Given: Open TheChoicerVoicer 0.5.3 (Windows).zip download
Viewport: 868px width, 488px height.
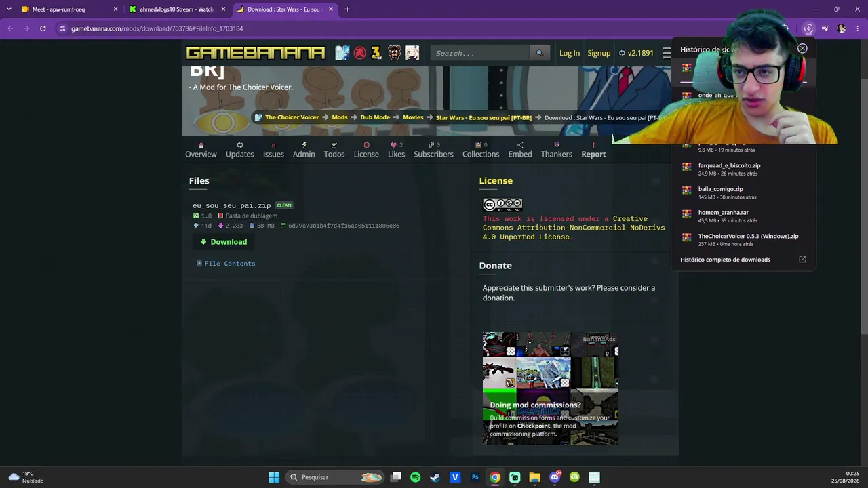Looking at the screenshot, I should (743, 240).
